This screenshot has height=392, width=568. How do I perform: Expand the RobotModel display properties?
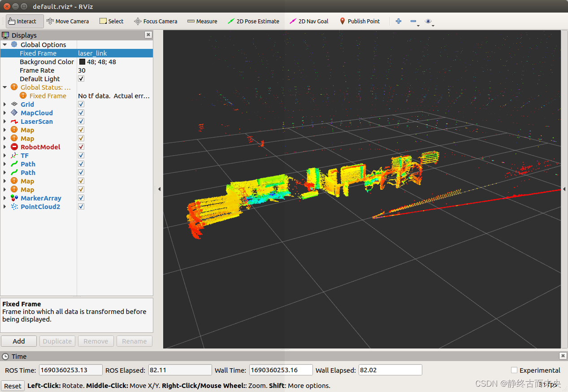pyautogui.click(x=5, y=147)
